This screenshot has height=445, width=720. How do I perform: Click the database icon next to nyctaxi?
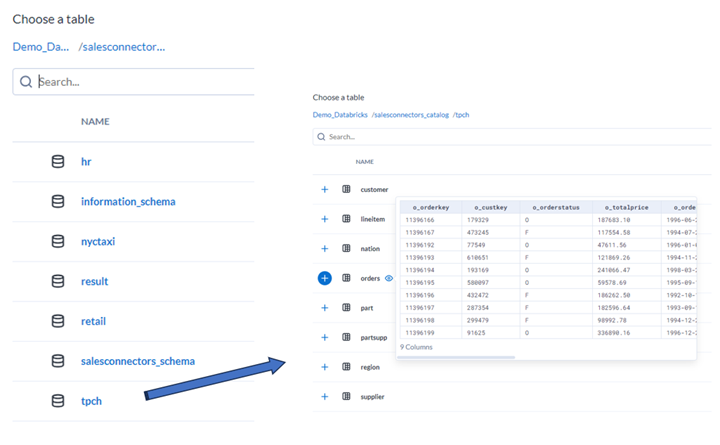click(x=58, y=242)
